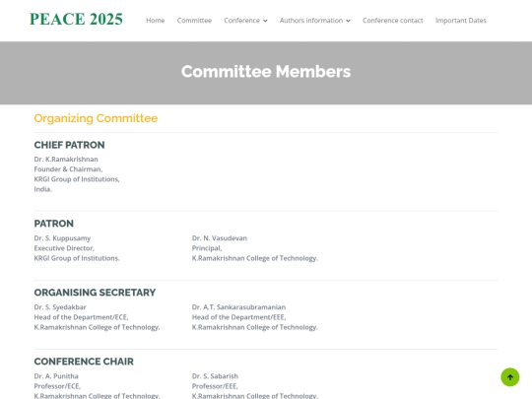
Task: Open the Conference menu item
Action: point(242,21)
